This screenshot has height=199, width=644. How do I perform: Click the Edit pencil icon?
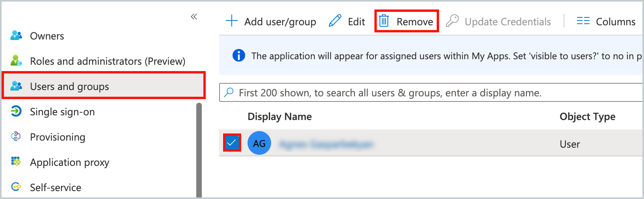[x=335, y=21]
